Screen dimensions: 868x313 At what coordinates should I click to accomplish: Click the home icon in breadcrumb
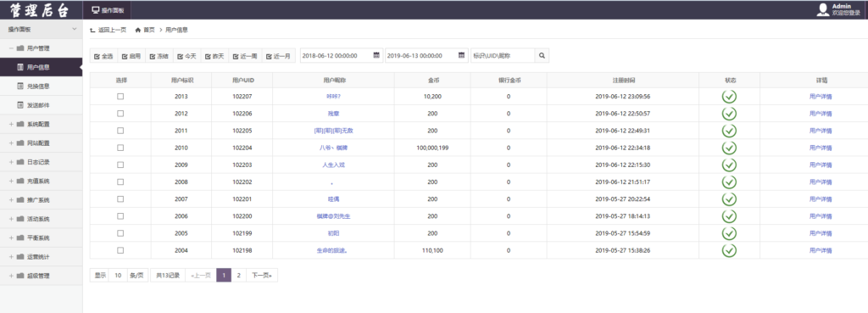click(x=138, y=30)
